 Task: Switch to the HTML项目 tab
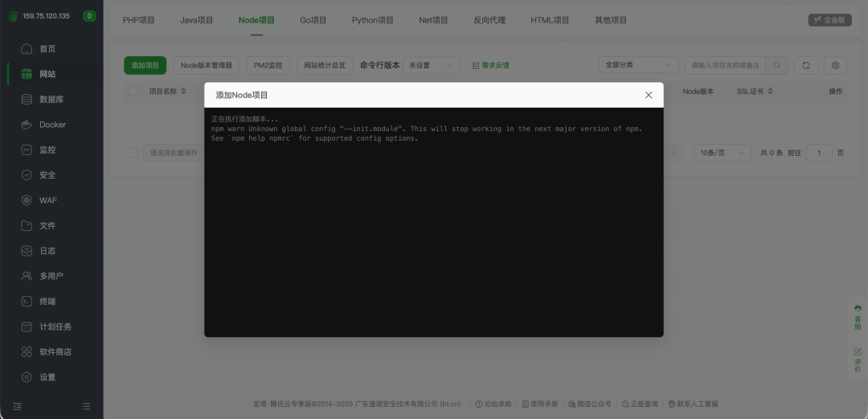coord(551,20)
